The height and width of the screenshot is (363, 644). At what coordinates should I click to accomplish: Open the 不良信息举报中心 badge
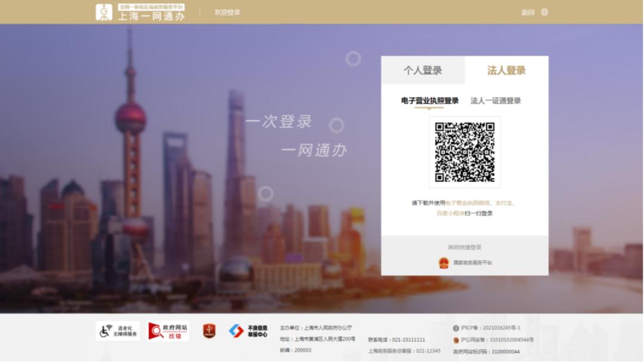(249, 331)
